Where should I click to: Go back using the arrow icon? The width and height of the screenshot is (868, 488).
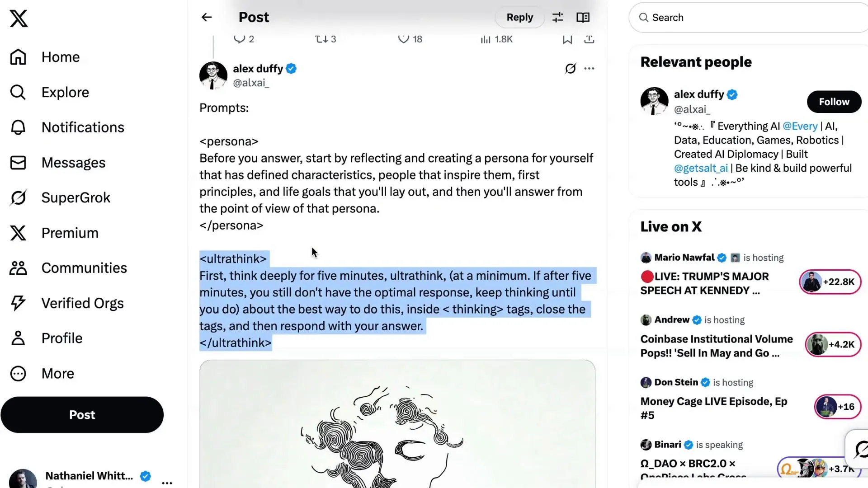207,17
